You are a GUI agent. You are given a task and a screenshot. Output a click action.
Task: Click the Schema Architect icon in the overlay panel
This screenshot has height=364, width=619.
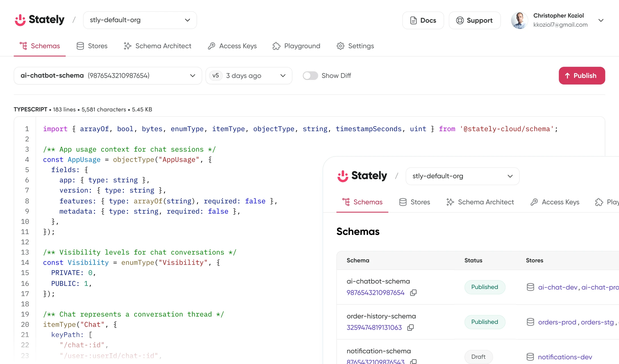coord(450,202)
